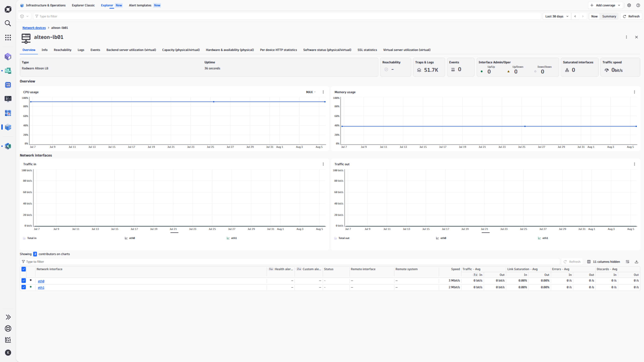Screen dimensions: 644x362
Task: Open the user avatar K
Action: point(8,352)
